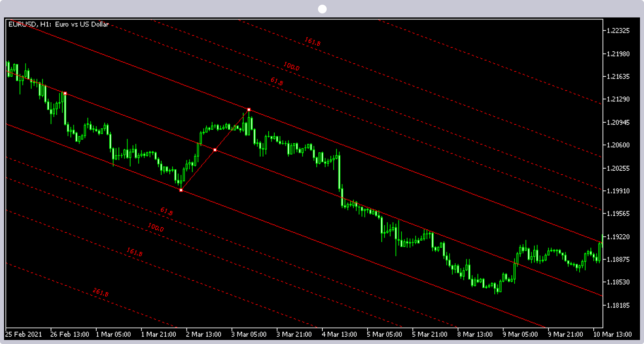Click '1 Mar 05:00' on the time axis
Screen dimensions: 644x344
(x=113, y=334)
